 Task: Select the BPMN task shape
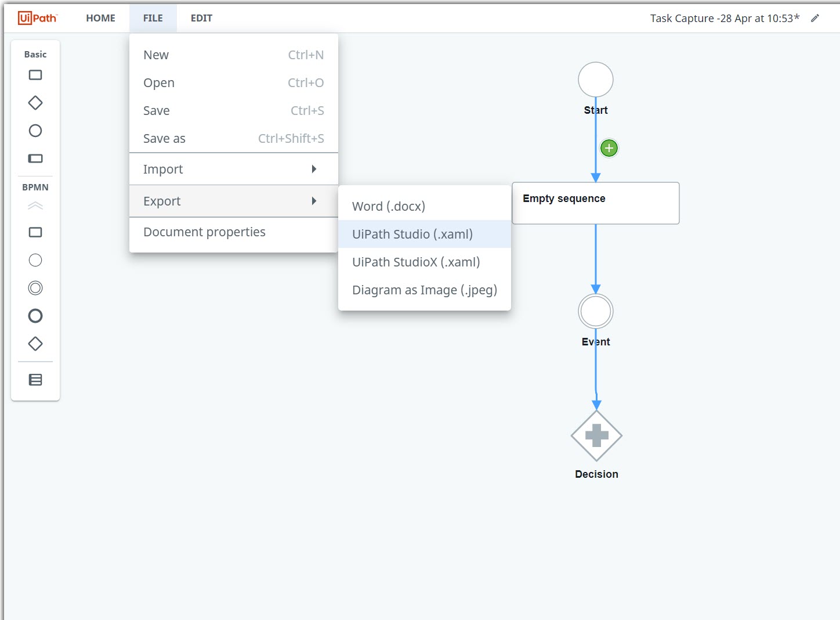35,232
